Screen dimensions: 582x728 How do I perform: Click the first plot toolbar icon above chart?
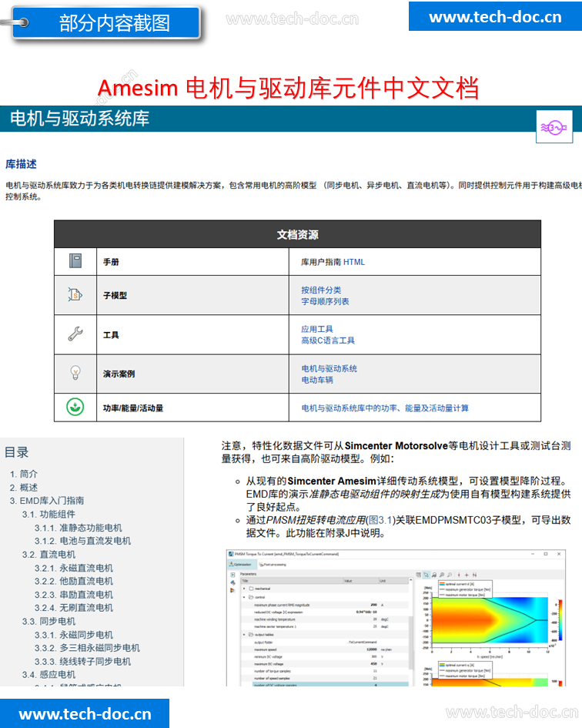tap(419, 575)
